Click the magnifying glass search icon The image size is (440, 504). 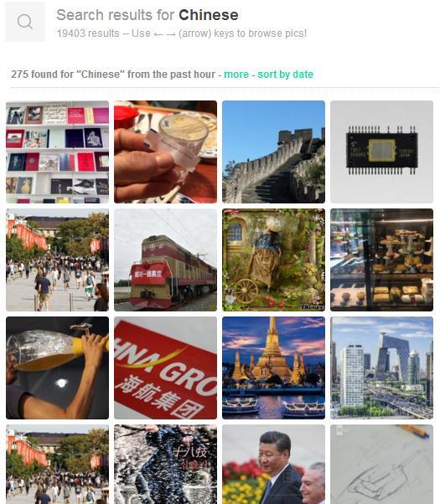pyautogui.click(x=25, y=22)
